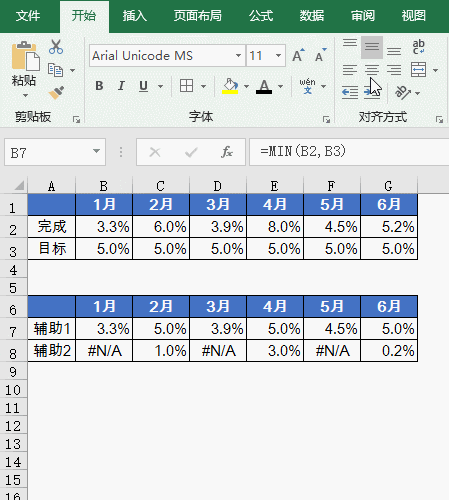This screenshot has width=449, height=500.
Task: Click the Paste clipboard icon
Action: point(25,56)
